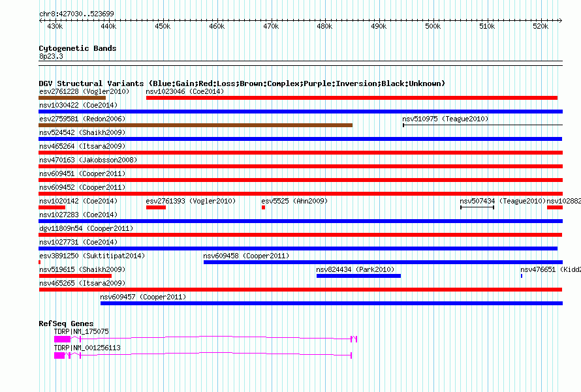Image resolution: width=581 pixels, height=392 pixels.
Task: Click the tiny nsv476651 blue marker
Action: (522, 276)
